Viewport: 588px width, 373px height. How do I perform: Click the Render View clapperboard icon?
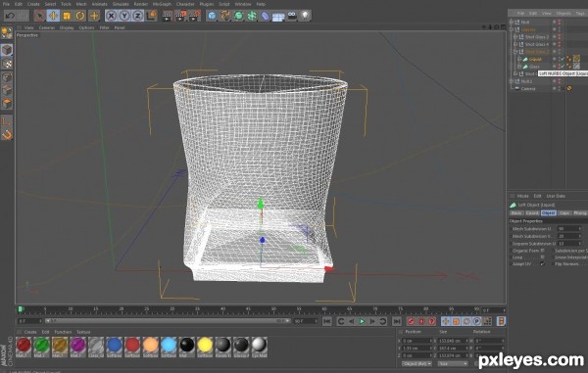168,16
